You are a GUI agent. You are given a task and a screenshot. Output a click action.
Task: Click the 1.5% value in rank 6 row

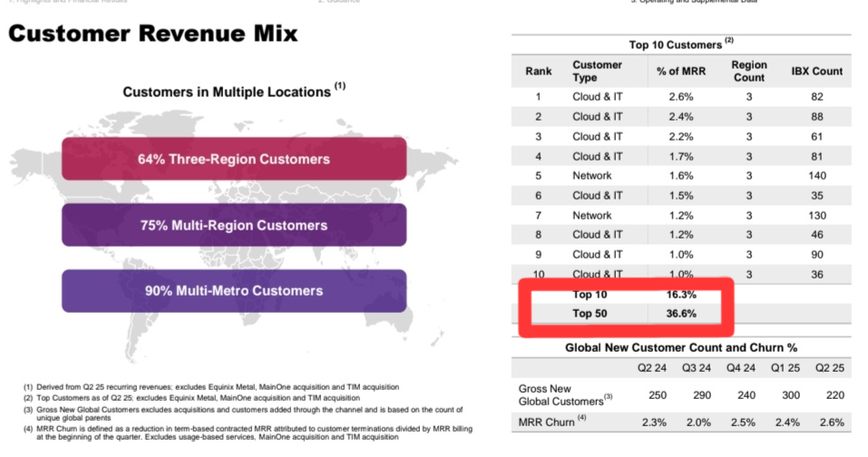click(x=681, y=195)
